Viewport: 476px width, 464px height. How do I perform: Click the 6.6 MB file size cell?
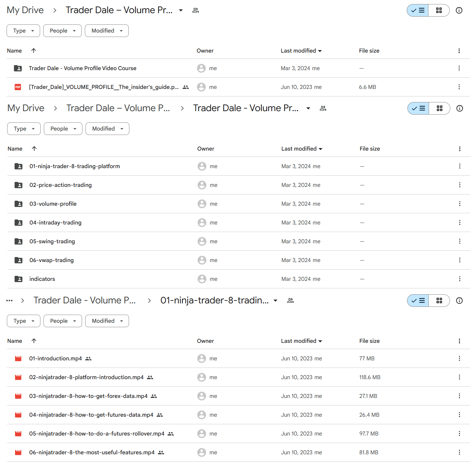pos(368,87)
